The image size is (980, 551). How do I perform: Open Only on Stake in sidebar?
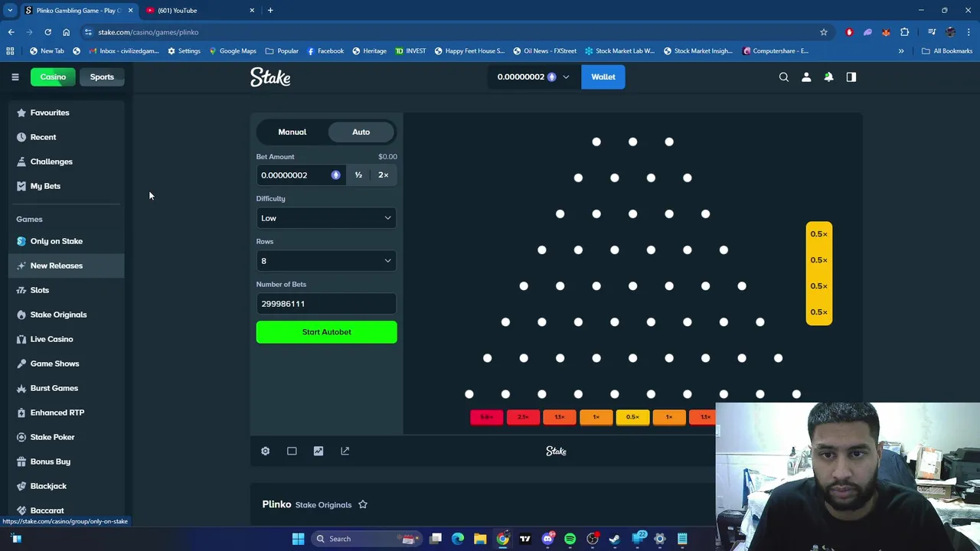click(66, 241)
